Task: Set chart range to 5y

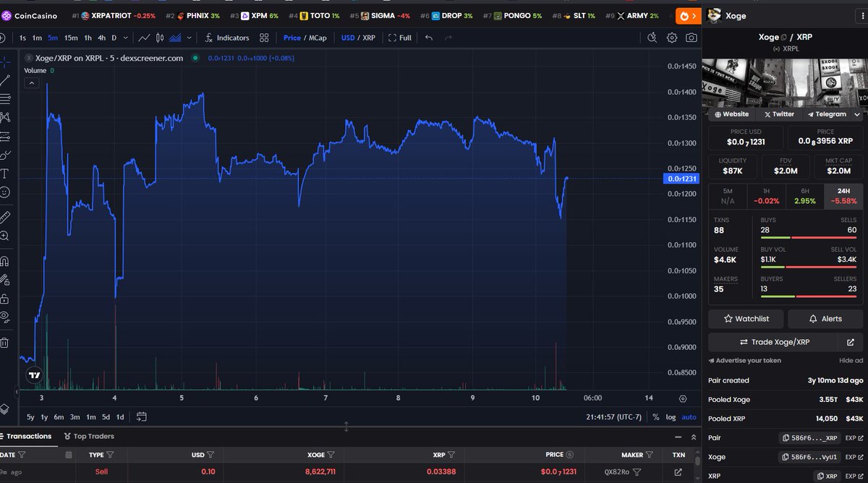Action: pyautogui.click(x=30, y=416)
